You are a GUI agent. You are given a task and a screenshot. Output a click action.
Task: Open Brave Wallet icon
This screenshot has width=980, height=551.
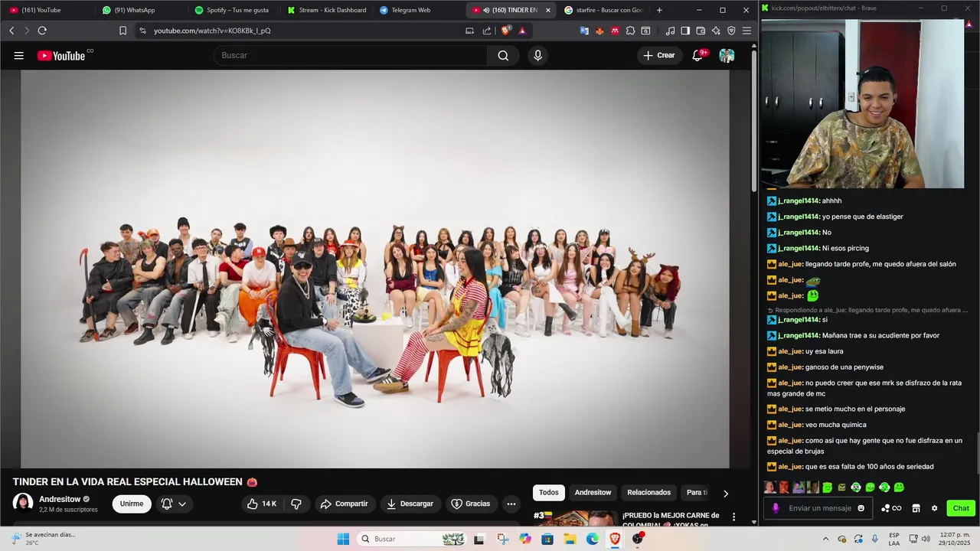click(x=701, y=31)
